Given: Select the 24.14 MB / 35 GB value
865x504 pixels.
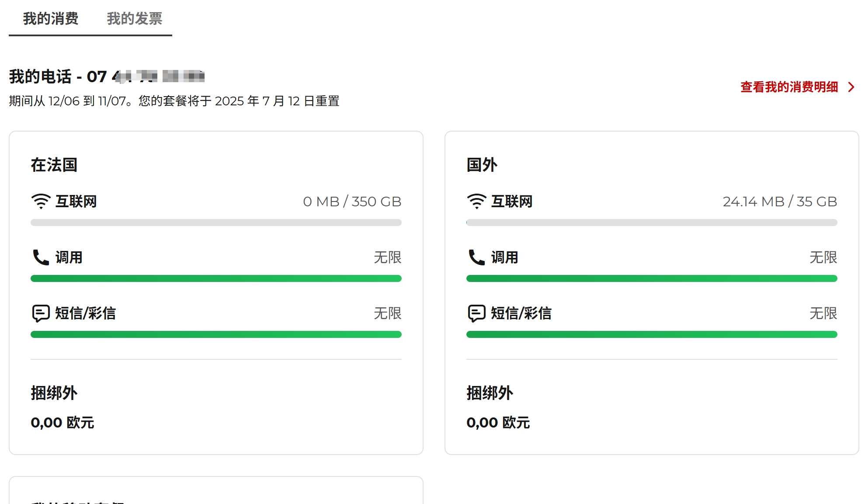Looking at the screenshot, I should pos(780,202).
